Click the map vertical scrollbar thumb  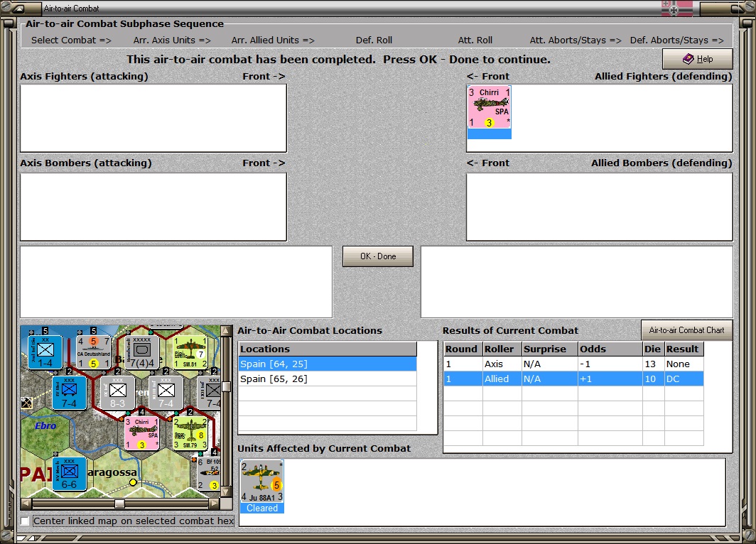[x=226, y=387]
